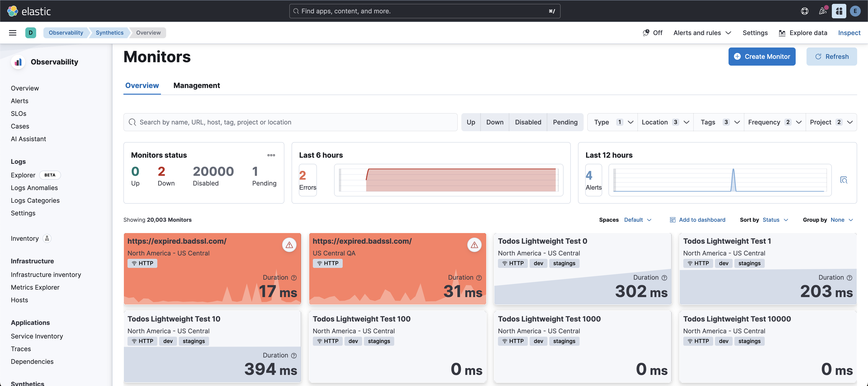
Task: Click the global Find apps search field
Action: (x=425, y=11)
